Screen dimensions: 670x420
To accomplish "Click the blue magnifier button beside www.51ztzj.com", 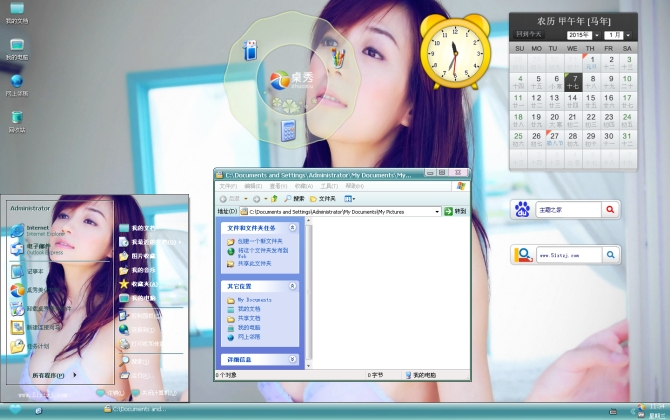I will click(611, 255).
